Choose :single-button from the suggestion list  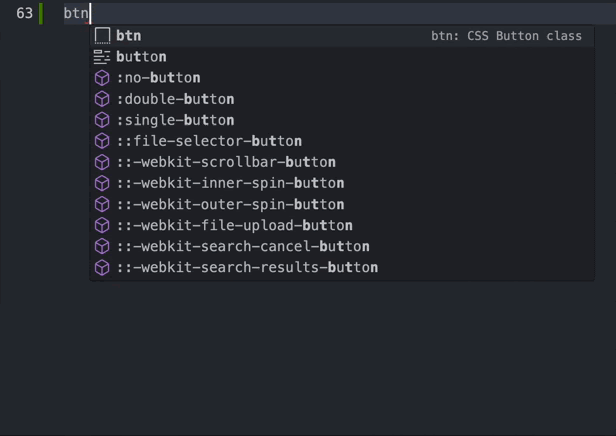175,120
